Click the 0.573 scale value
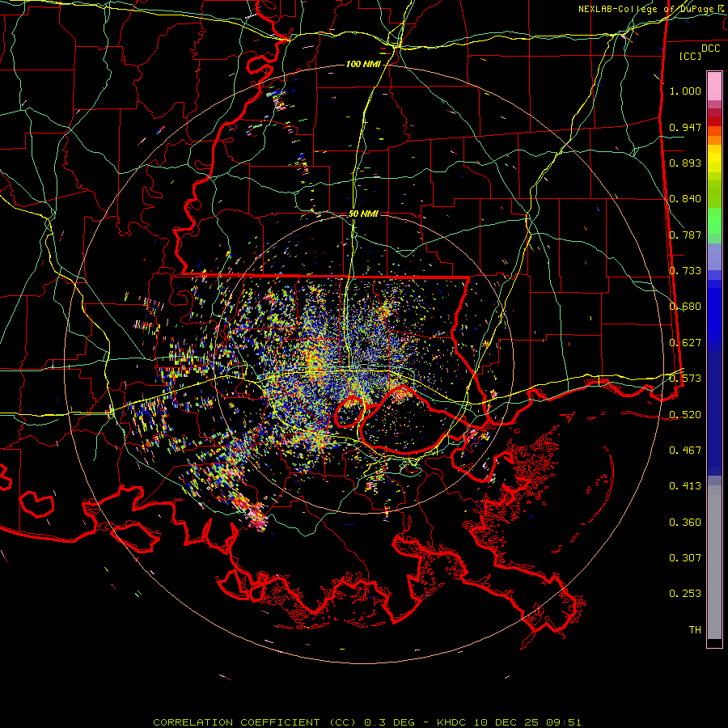This screenshot has height=728, width=728. coord(685,379)
